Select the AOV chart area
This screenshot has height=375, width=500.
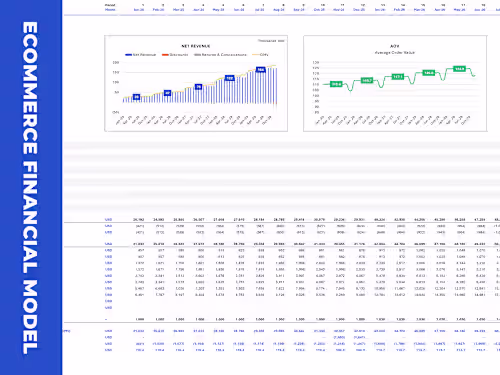click(x=395, y=83)
